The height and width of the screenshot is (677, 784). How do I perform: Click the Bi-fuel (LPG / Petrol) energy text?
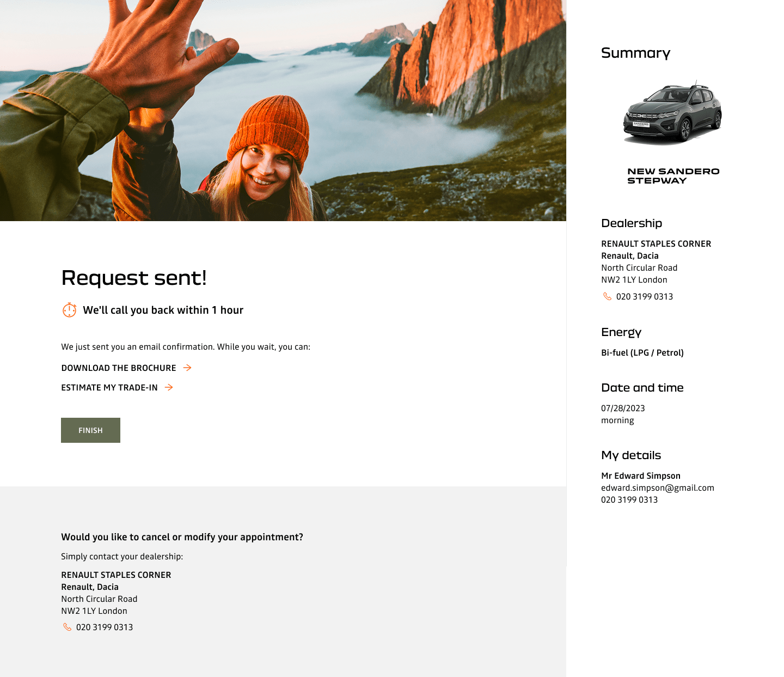(642, 353)
